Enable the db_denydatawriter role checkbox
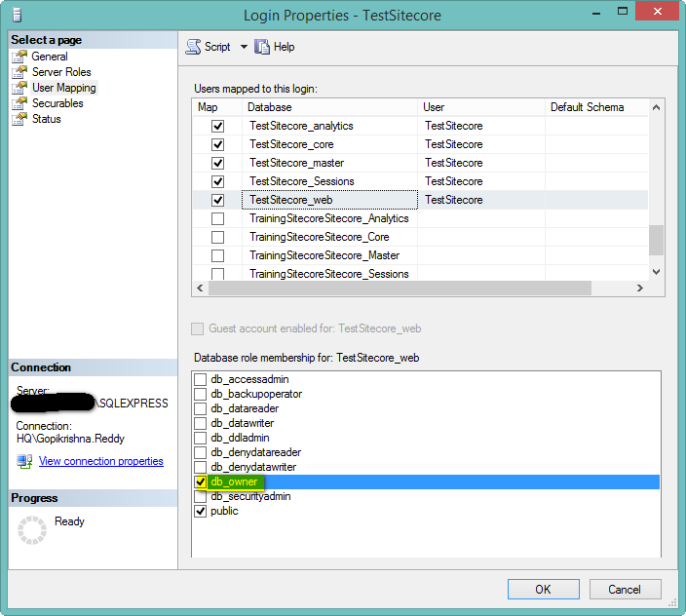Image resolution: width=686 pixels, height=616 pixels. click(x=200, y=467)
